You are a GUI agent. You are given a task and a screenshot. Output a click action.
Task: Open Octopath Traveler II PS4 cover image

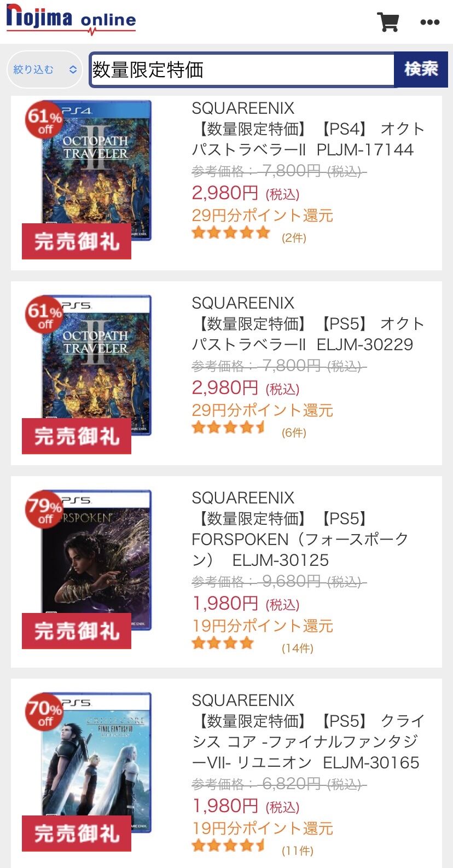pos(96,170)
